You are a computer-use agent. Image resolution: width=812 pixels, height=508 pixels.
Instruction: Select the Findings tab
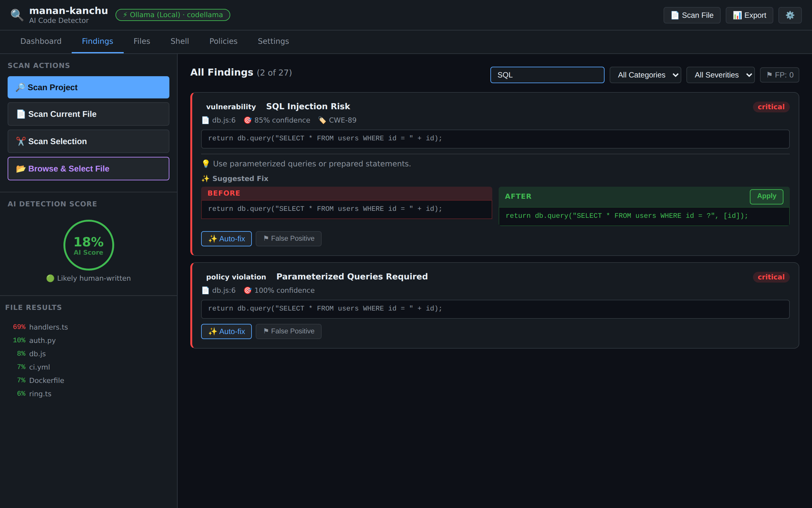[97, 41]
